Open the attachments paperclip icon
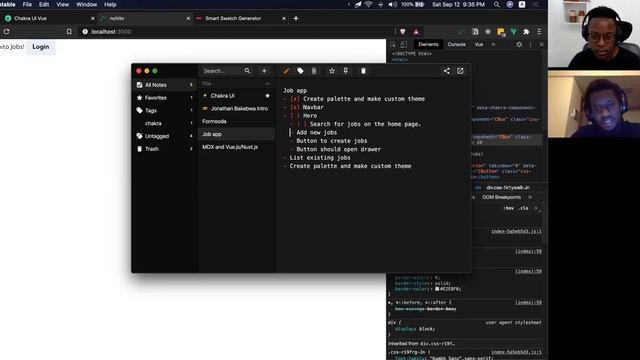This screenshot has height=360, width=640. point(314,71)
